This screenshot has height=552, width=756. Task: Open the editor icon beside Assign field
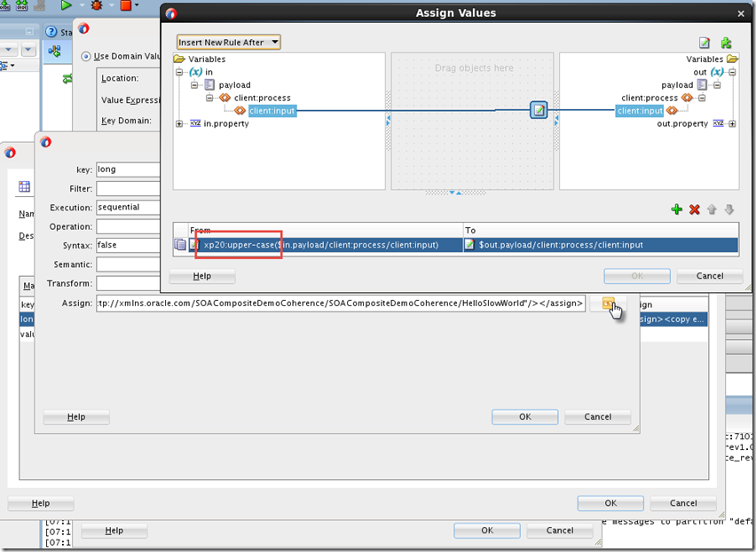tap(609, 304)
